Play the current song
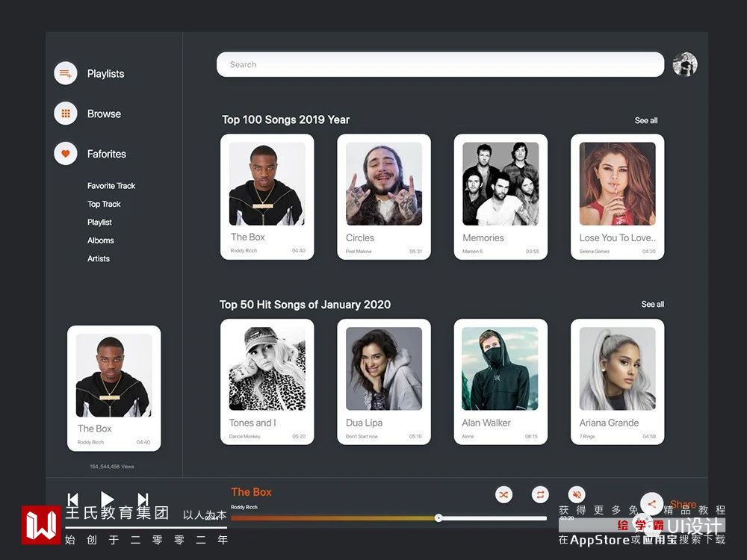This screenshot has height=560, width=747. pos(107,499)
